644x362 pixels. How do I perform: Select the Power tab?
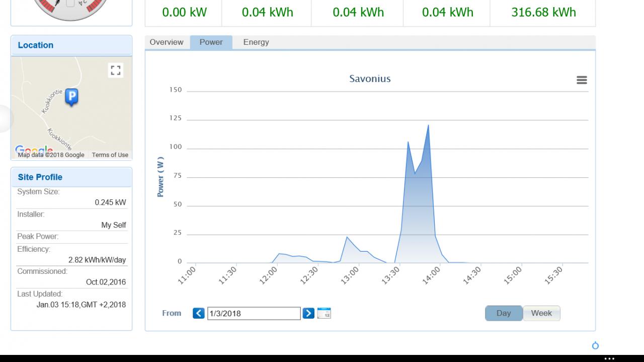211,42
